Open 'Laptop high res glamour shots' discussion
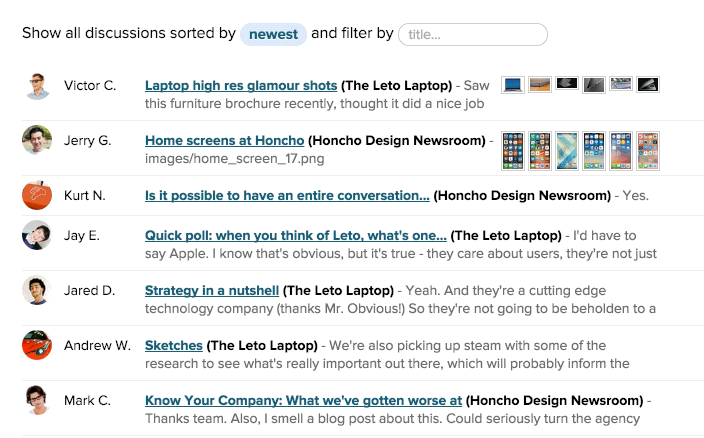Screen dimensions: 704x438 pyautogui.click(x=240, y=86)
